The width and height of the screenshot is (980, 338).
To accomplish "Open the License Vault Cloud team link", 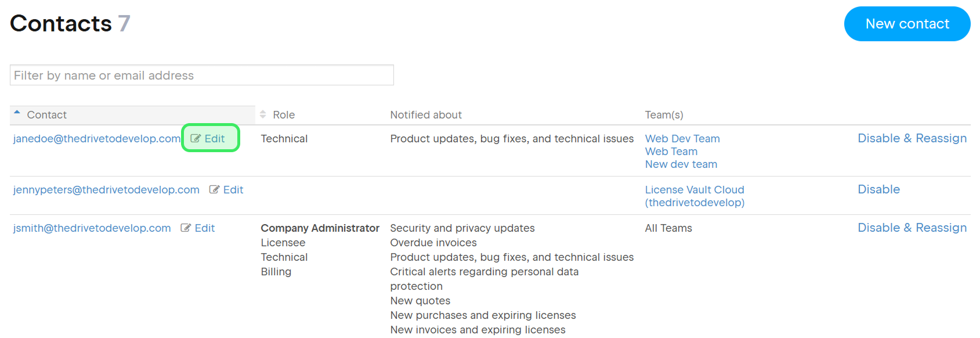I will pos(695,190).
